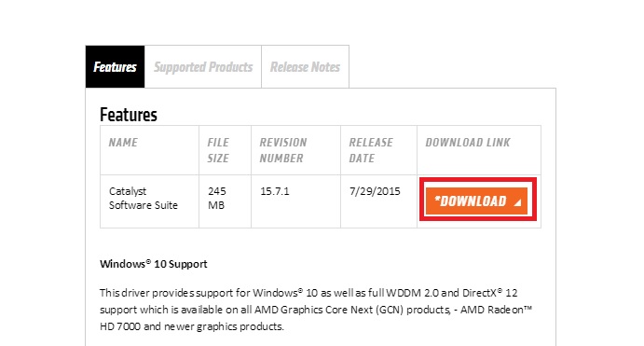Click the Windows 10 Support bold heading
The height and width of the screenshot is (346, 644).
coord(154,264)
